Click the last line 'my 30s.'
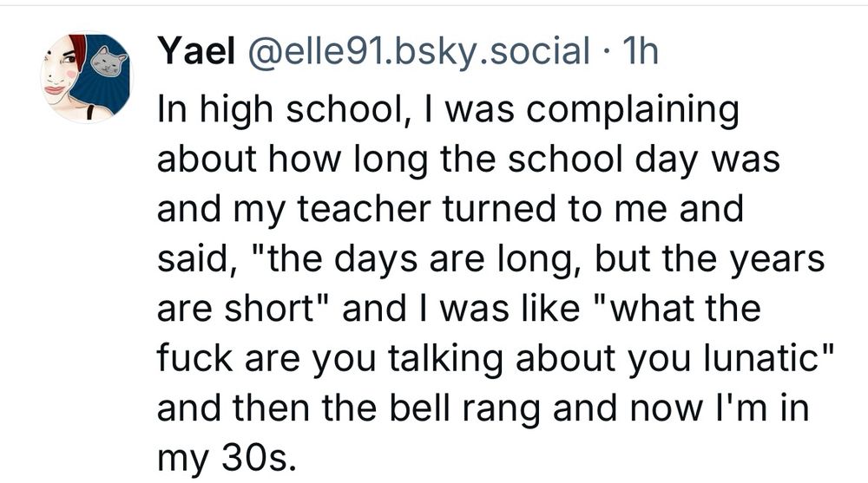Image resolution: width=868 pixels, height=483 pixels. 227,459
